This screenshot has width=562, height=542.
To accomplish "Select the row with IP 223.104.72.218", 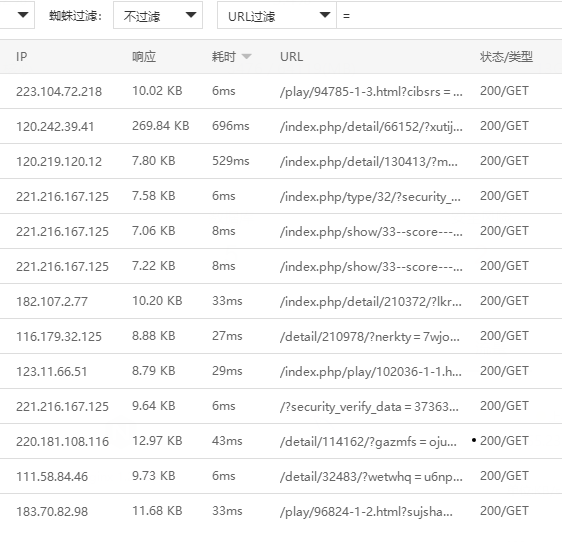I will click(281, 91).
